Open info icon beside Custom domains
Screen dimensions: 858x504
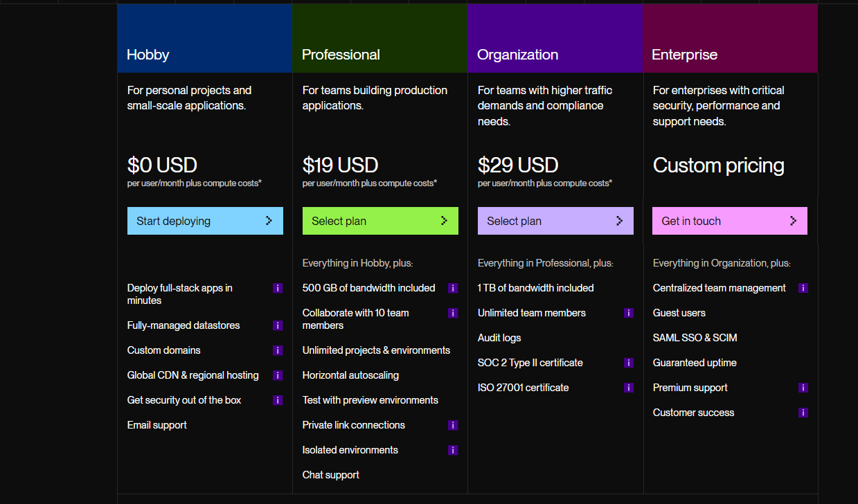[x=278, y=350]
